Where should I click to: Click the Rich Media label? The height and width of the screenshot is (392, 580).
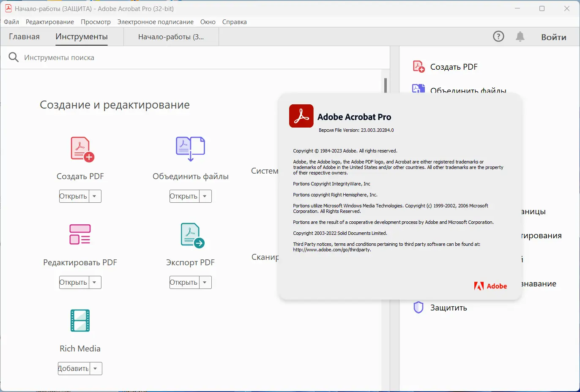80,348
